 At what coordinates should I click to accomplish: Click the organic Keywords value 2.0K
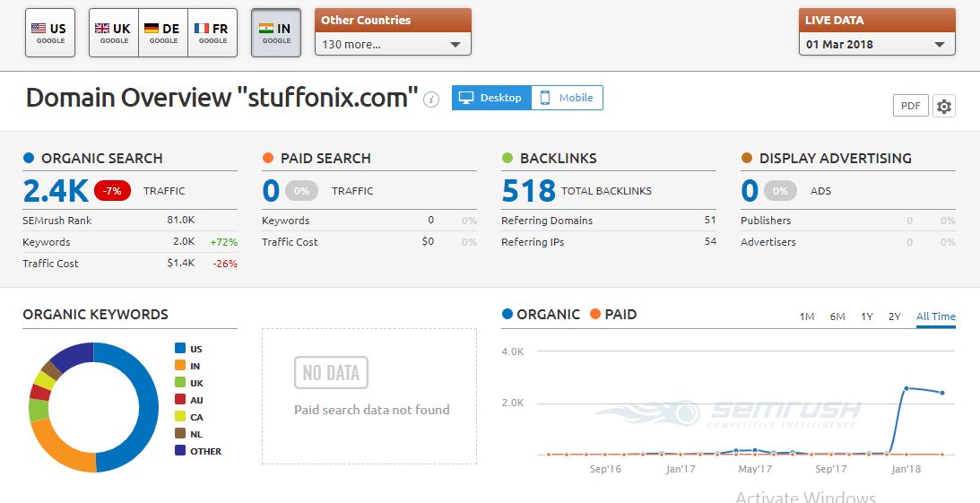pyautogui.click(x=184, y=241)
